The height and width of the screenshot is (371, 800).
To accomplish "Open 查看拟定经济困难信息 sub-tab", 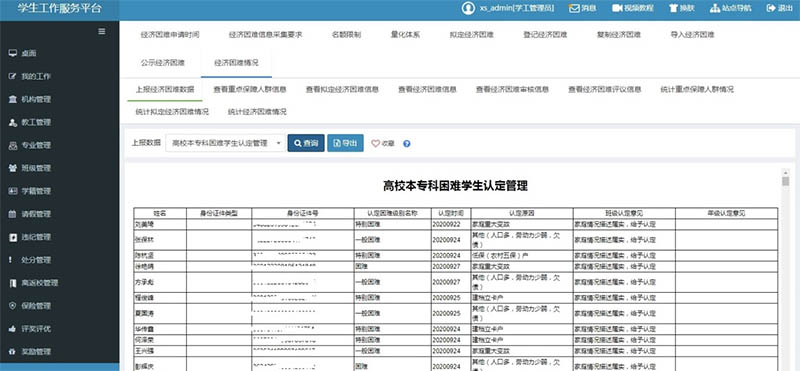I will coord(342,89).
